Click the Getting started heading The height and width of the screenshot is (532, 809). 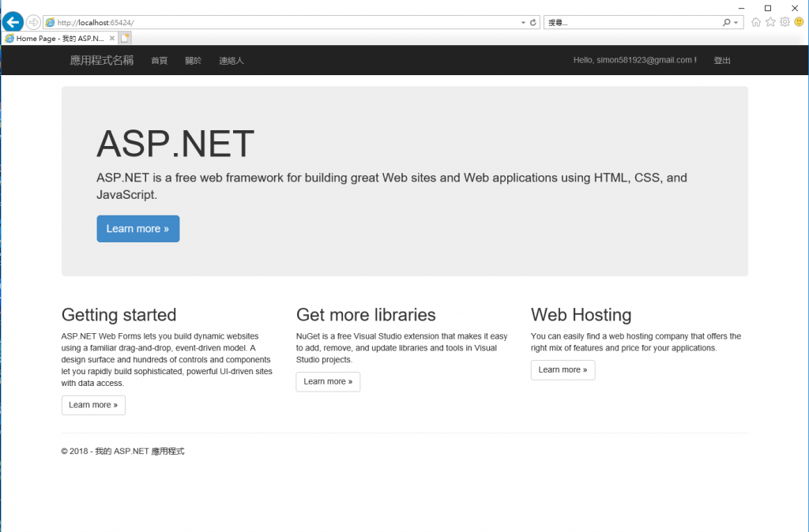pos(119,314)
